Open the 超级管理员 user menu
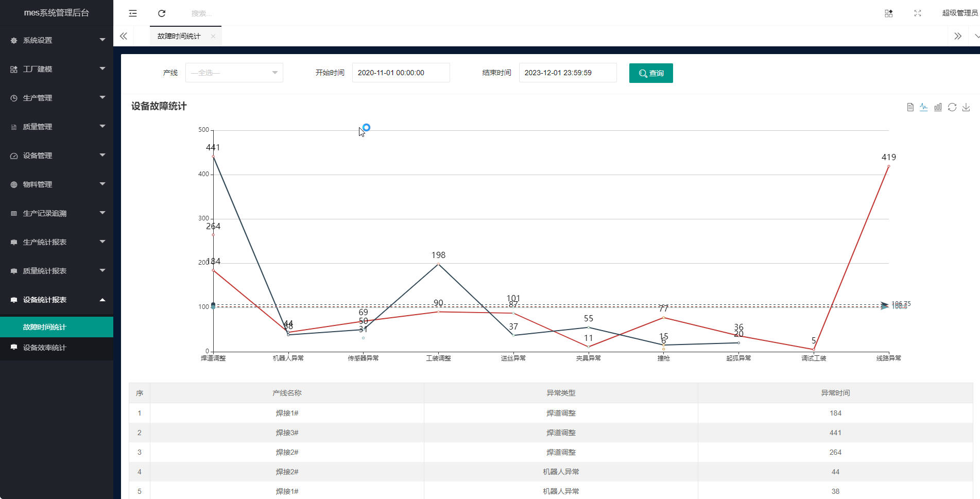 click(959, 13)
